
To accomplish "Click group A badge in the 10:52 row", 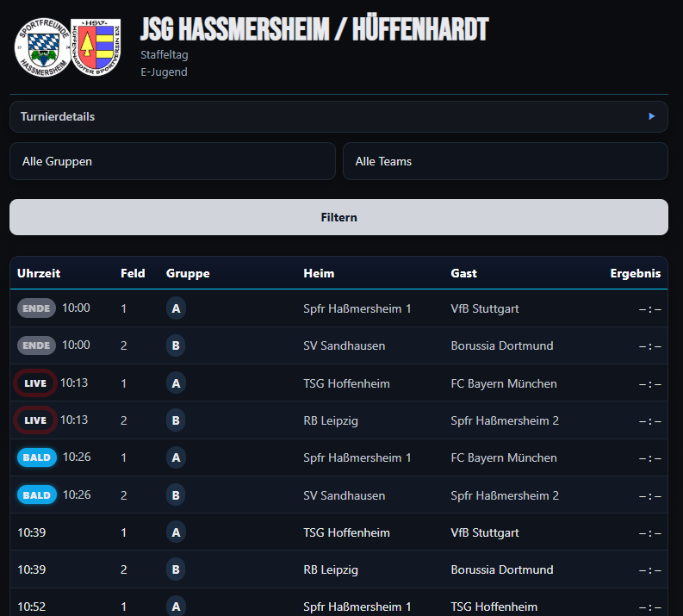I will pos(176,607).
